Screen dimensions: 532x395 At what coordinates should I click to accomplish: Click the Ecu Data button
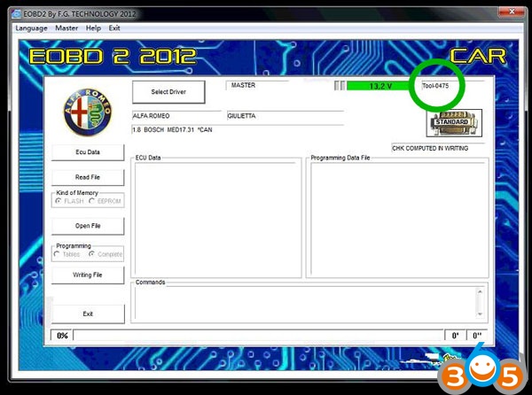[x=88, y=152]
